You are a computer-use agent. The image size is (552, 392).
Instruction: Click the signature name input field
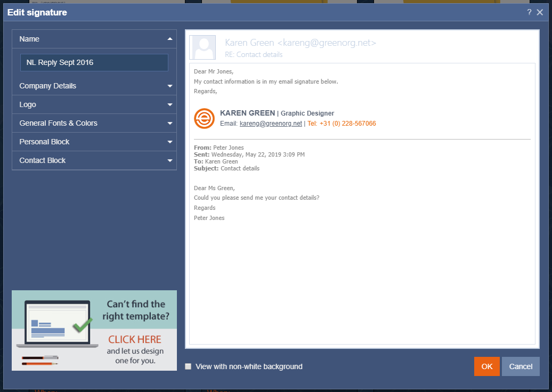[x=94, y=62]
